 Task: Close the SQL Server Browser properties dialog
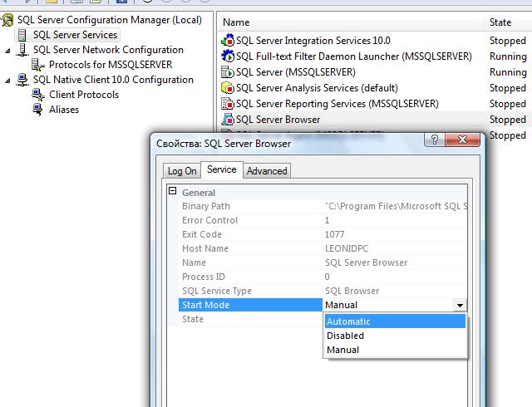click(463, 140)
